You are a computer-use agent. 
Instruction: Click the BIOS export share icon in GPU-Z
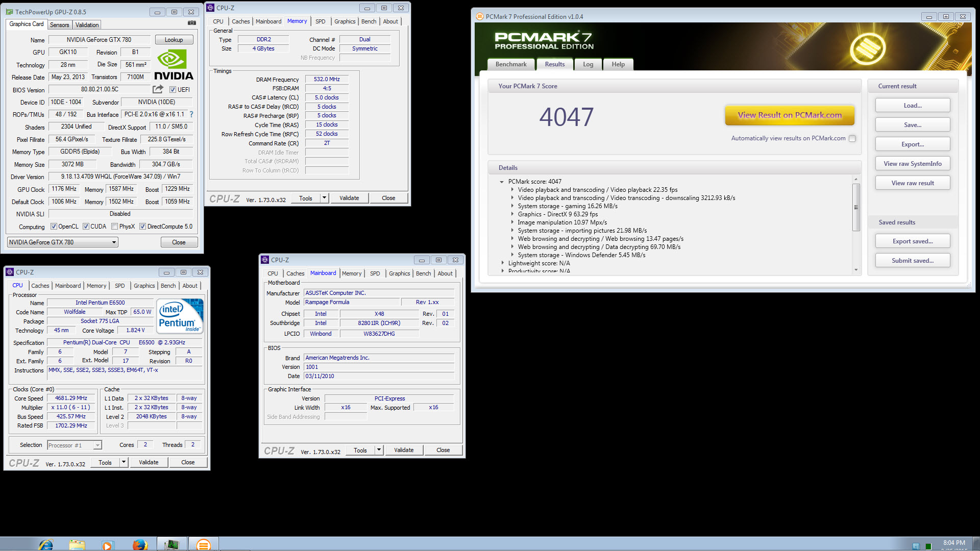coord(158,89)
